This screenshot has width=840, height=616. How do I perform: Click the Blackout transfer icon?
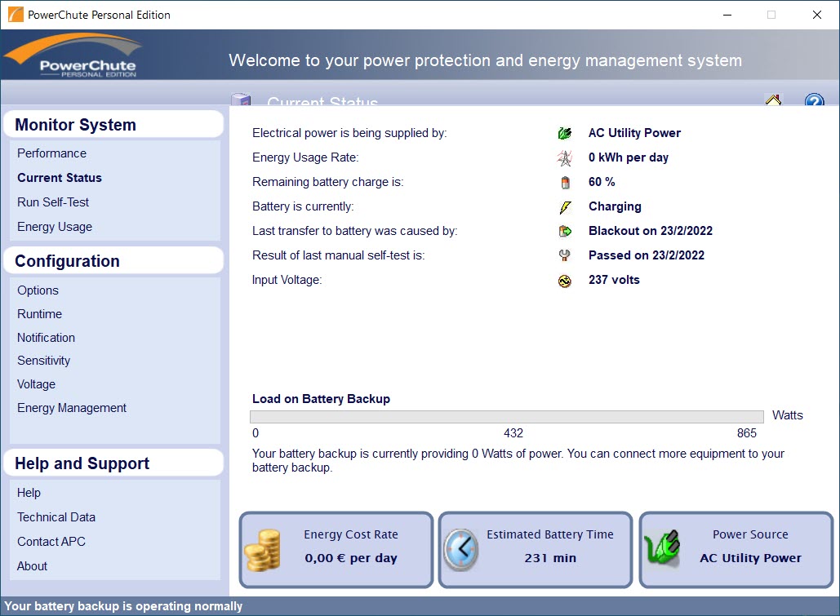565,231
